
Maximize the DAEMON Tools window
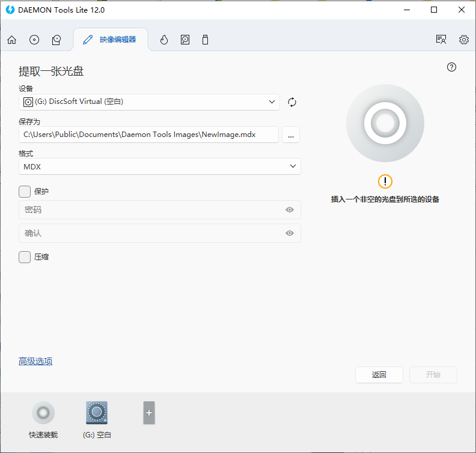pyautogui.click(x=434, y=10)
